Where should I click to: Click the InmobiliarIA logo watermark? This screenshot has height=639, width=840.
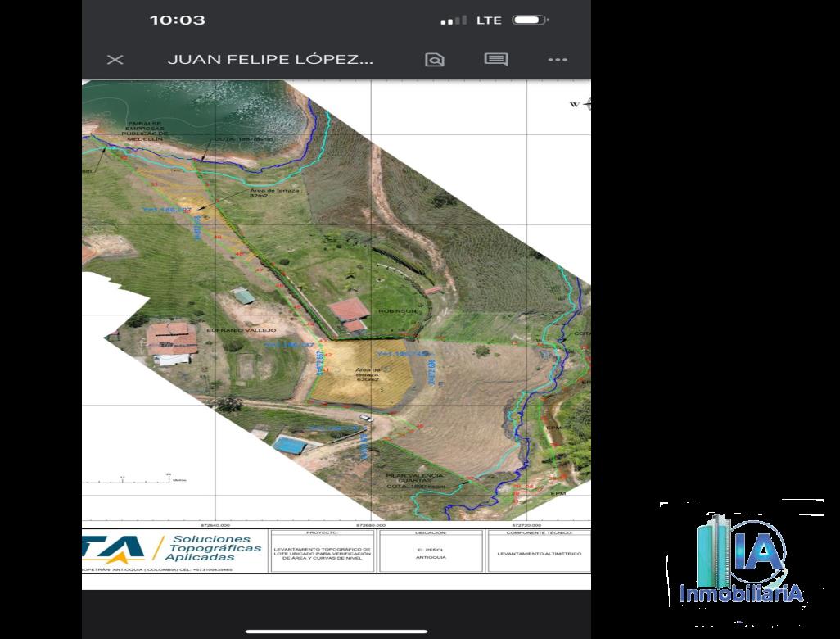tap(742, 565)
